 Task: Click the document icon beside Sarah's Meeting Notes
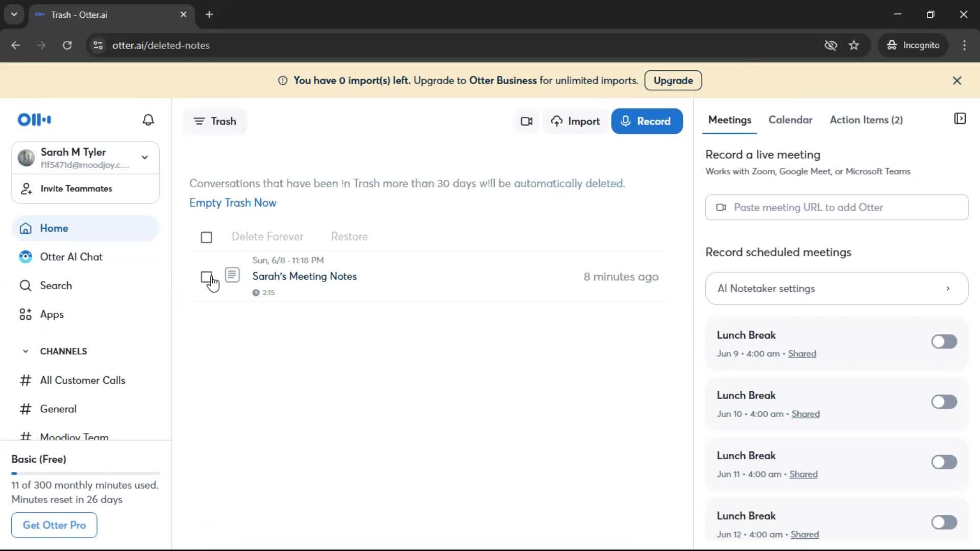coord(232,275)
